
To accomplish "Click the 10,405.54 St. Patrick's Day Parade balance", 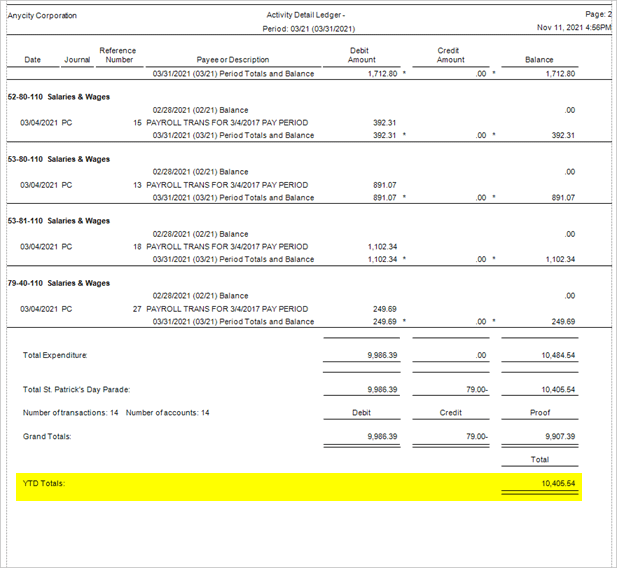I will coord(558,390).
